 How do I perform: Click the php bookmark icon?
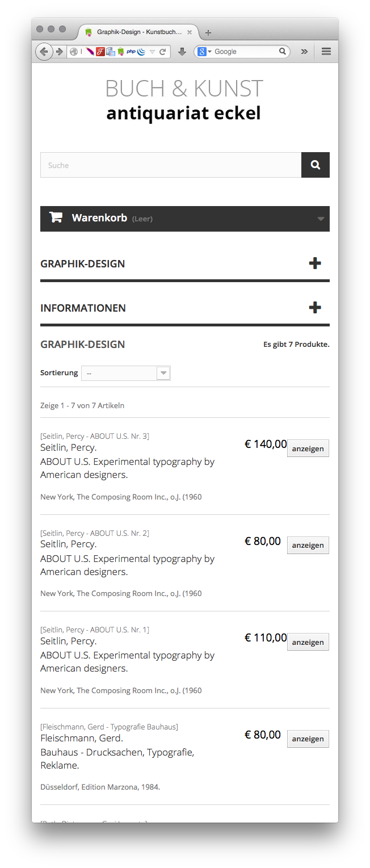[x=131, y=52]
